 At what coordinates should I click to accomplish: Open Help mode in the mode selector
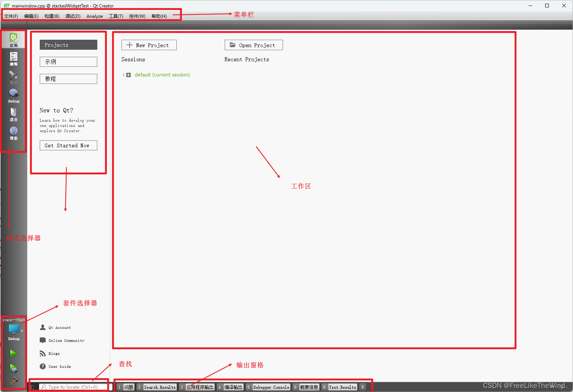point(14,133)
